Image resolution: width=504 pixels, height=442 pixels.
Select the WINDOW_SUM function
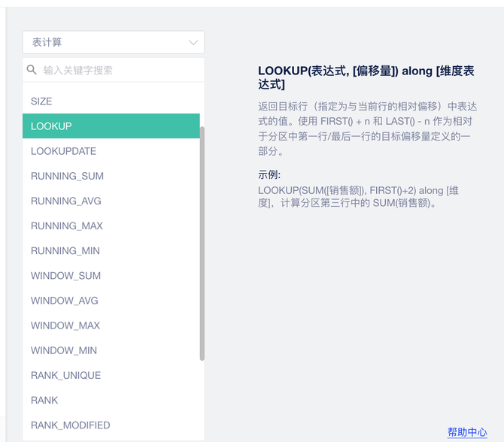click(65, 275)
